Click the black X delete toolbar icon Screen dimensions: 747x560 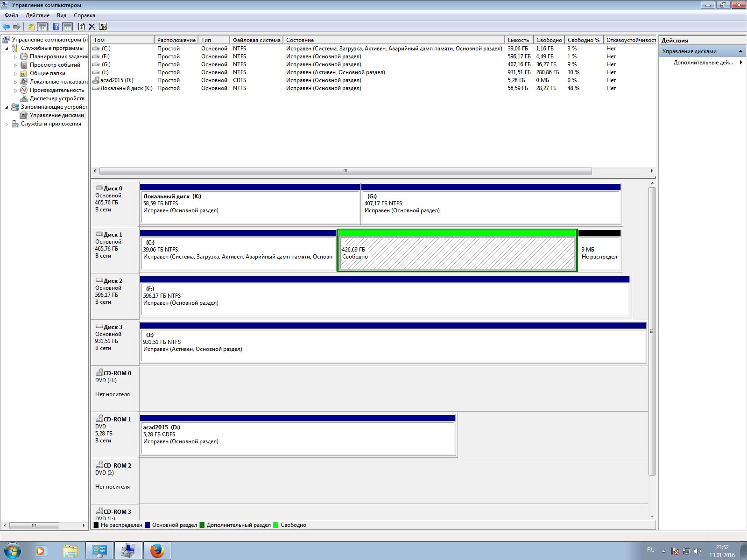tap(92, 27)
